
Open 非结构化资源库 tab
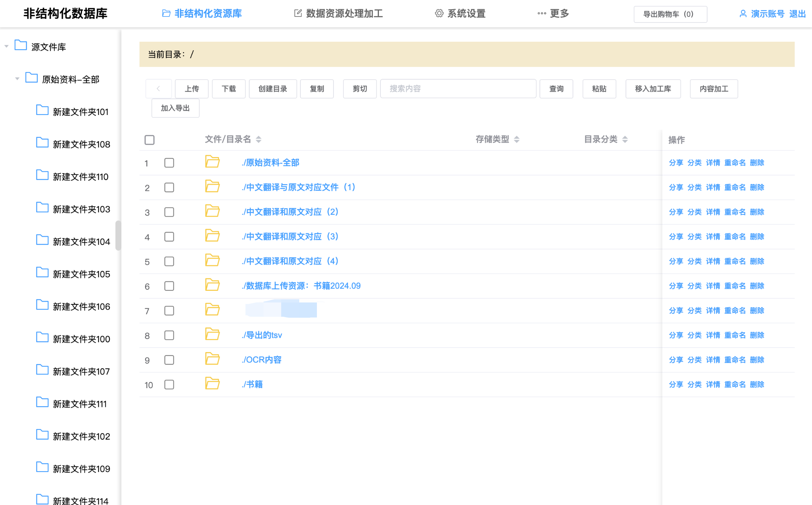tap(202, 14)
